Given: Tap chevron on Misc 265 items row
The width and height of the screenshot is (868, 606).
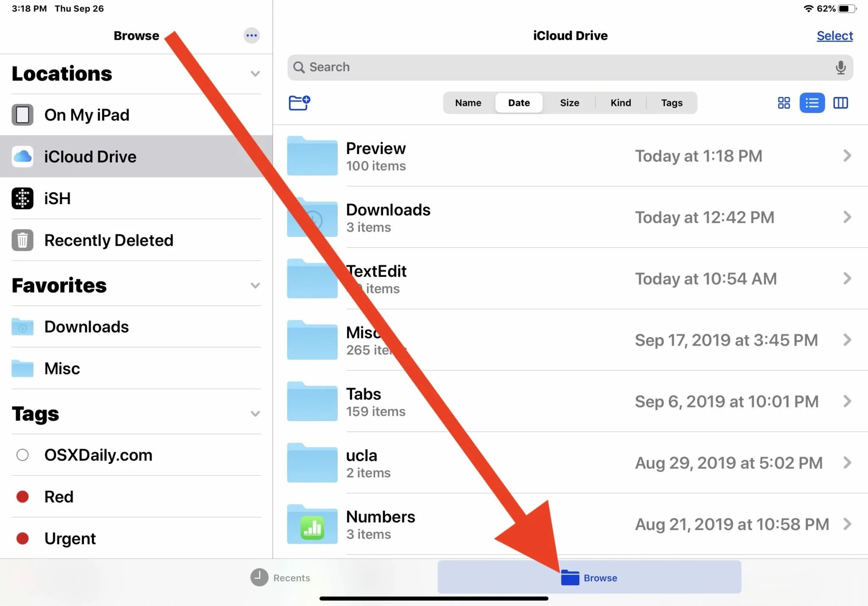Looking at the screenshot, I should coord(847,340).
